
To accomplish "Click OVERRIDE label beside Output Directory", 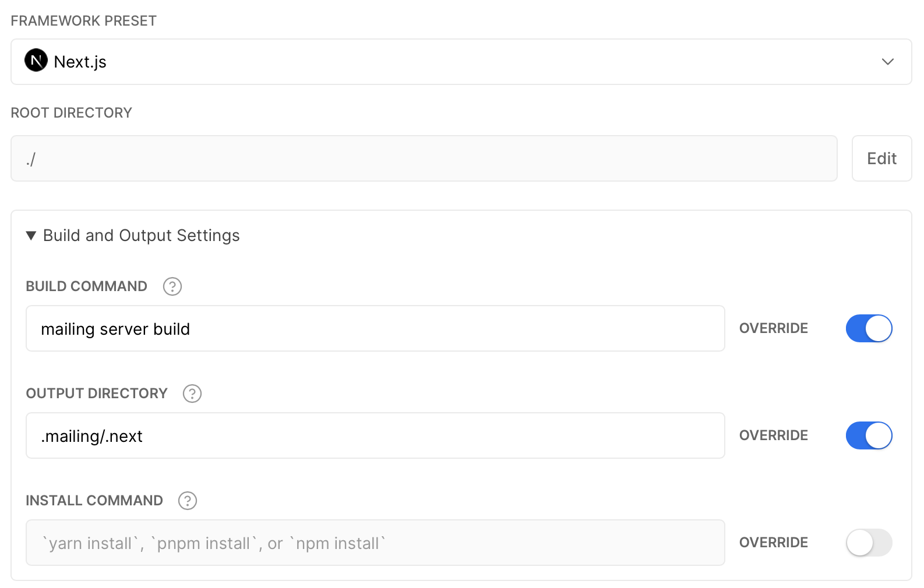I will [774, 435].
